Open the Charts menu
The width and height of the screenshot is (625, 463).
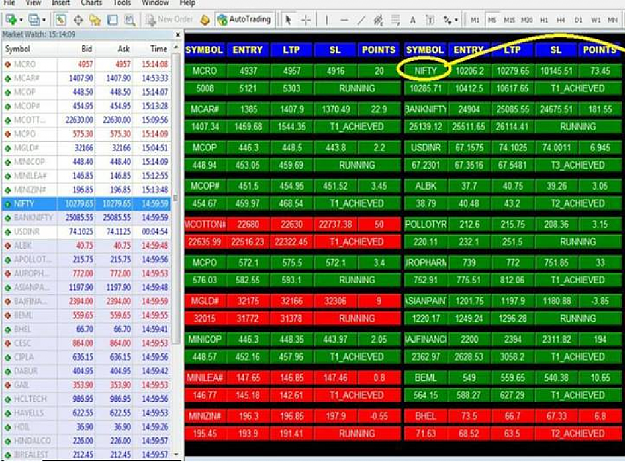coord(91,3)
